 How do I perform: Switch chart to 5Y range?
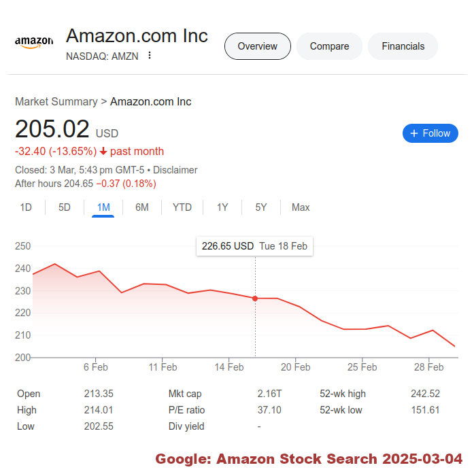click(x=261, y=207)
